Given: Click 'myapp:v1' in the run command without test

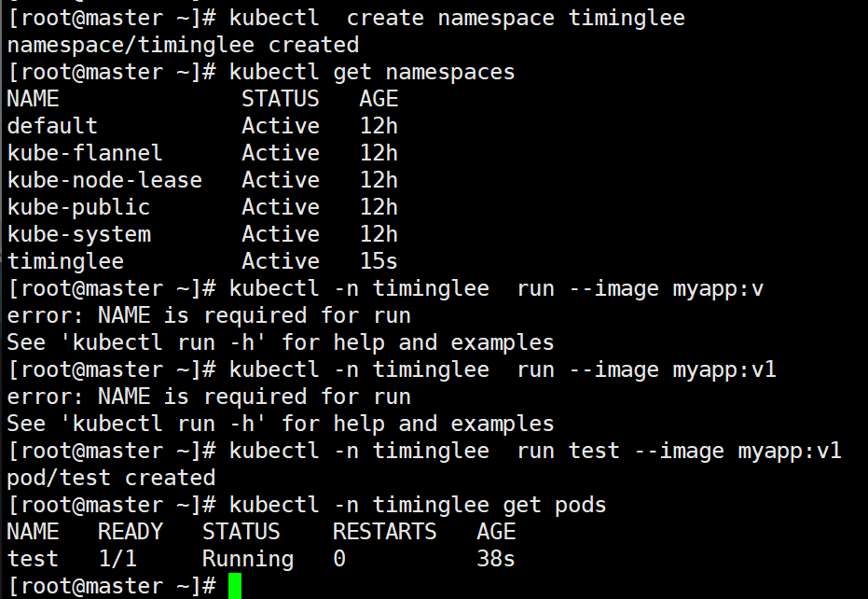Looking at the screenshot, I should pos(724,369).
